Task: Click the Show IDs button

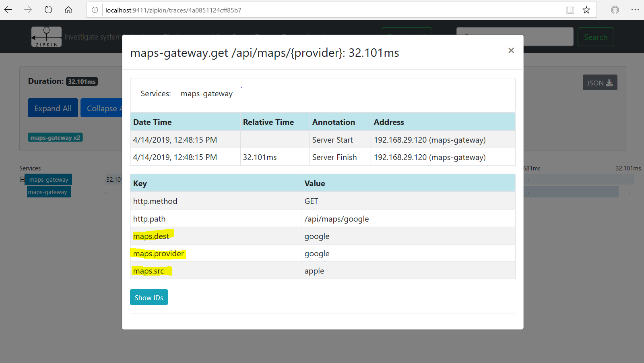Action: coord(149,297)
